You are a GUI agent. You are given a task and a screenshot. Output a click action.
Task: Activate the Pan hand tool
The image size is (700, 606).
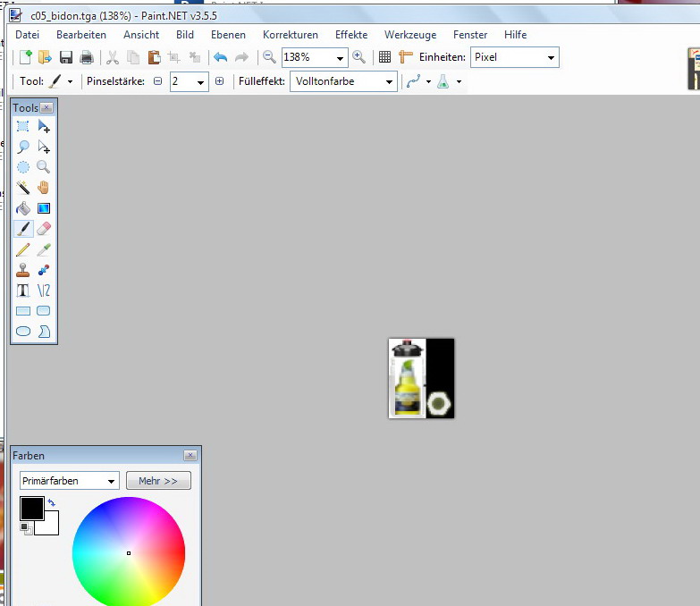(x=43, y=188)
